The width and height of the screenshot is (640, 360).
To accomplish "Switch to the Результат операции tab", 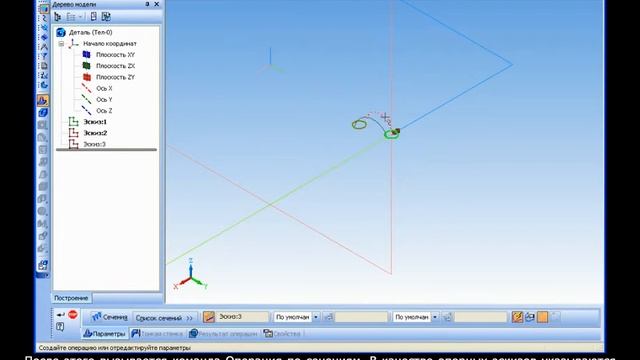I will pyautogui.click(x=223, y=334).
